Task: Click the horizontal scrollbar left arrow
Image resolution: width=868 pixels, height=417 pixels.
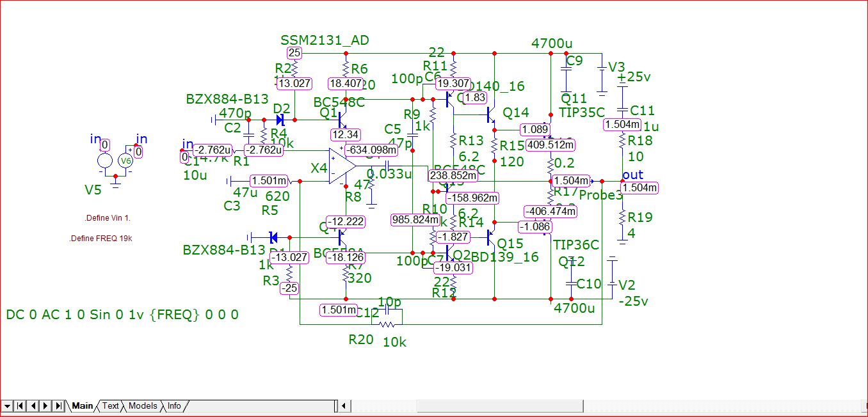Action: (344, 405)
